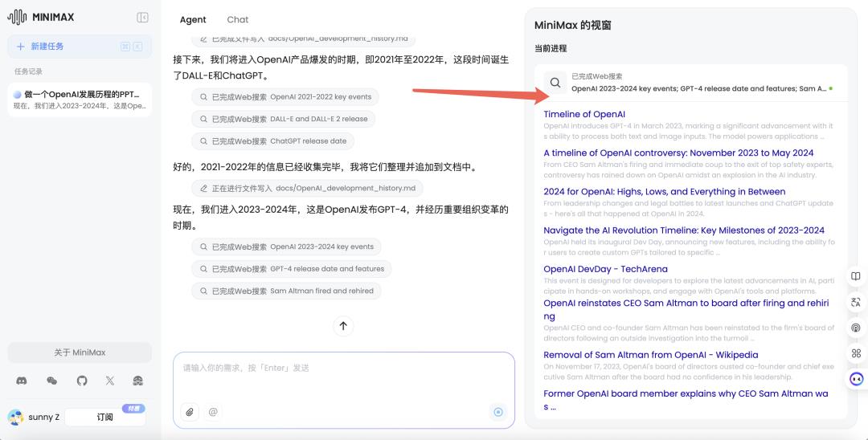This screenshot has height=440, width=868.
Task: Open search step OpenAI 2021-2022 key events
Action: tap(285, 96)
